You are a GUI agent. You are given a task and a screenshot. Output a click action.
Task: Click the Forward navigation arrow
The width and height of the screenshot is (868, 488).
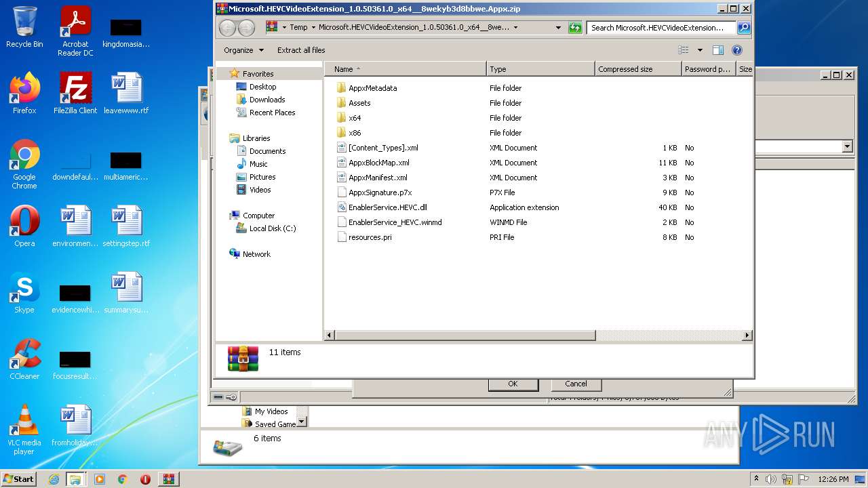[x=247, y=28]
